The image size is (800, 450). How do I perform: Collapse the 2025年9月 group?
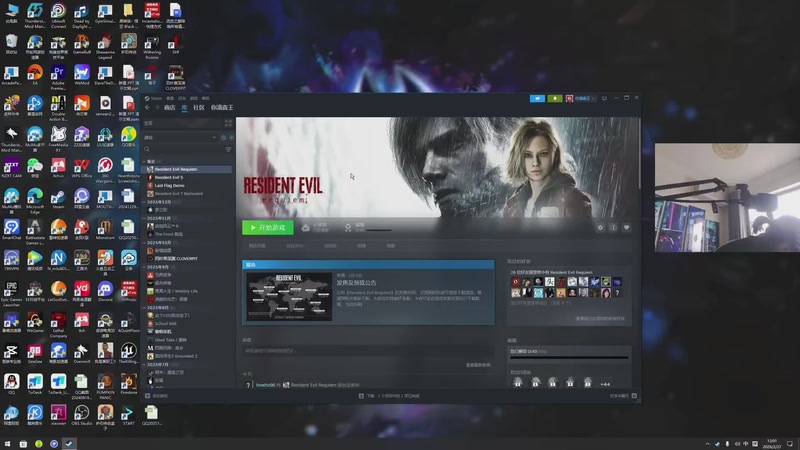point(144,267)
